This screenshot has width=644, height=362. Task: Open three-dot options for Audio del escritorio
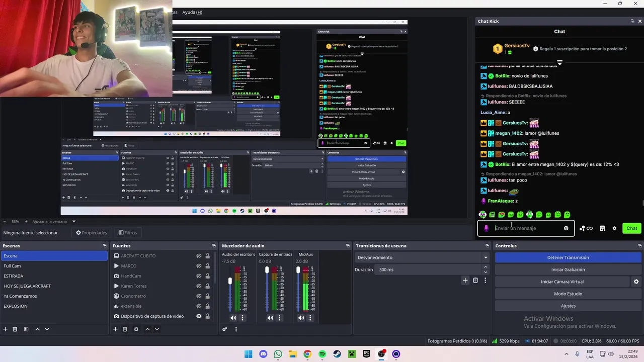[243, 318]
